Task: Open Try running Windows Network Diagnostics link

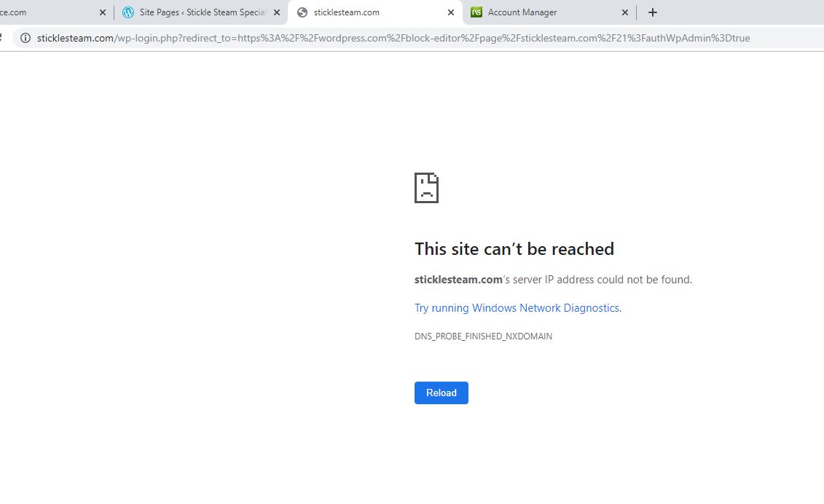Action: 517,308
